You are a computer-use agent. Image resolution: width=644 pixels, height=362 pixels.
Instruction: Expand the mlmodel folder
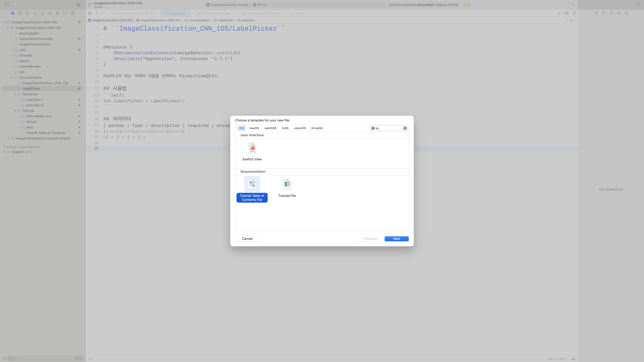[x=11, y=55]
